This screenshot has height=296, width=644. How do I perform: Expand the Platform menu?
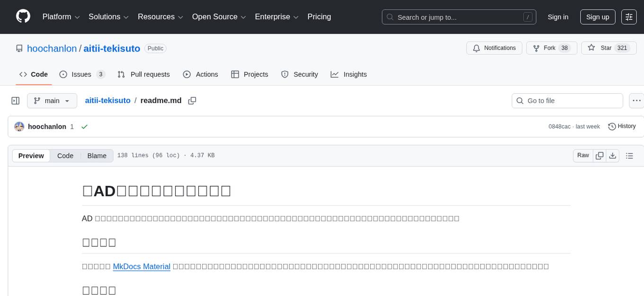click(61, 17)
